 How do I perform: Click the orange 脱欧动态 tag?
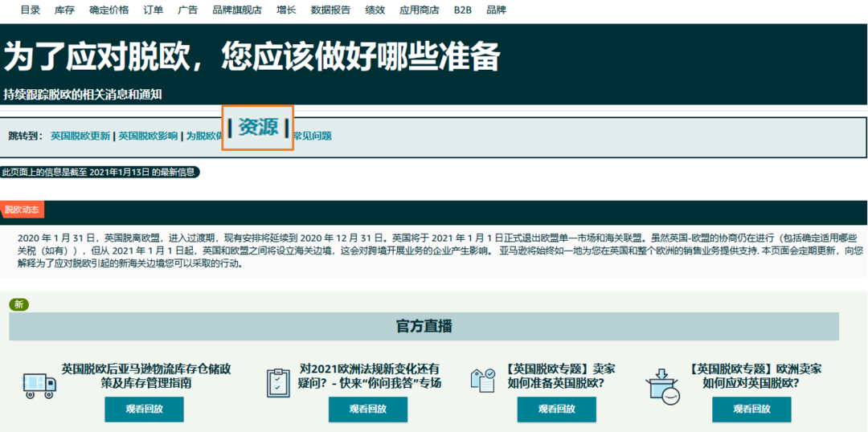coord(22,210)
